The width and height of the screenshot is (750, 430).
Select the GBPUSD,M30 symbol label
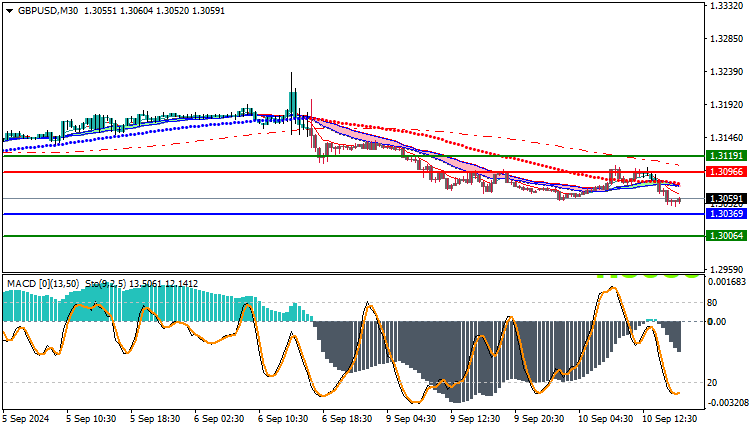(x=48, y=11)
